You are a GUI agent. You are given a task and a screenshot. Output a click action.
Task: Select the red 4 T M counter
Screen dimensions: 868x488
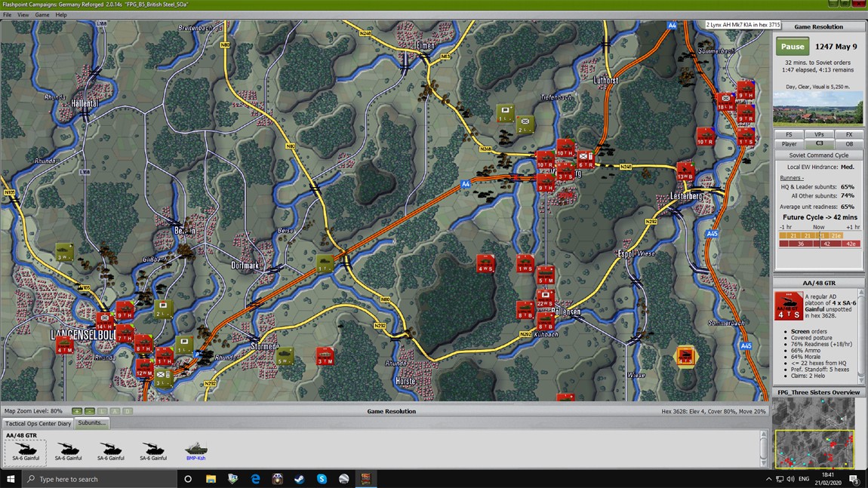click(x=64, y=345)
